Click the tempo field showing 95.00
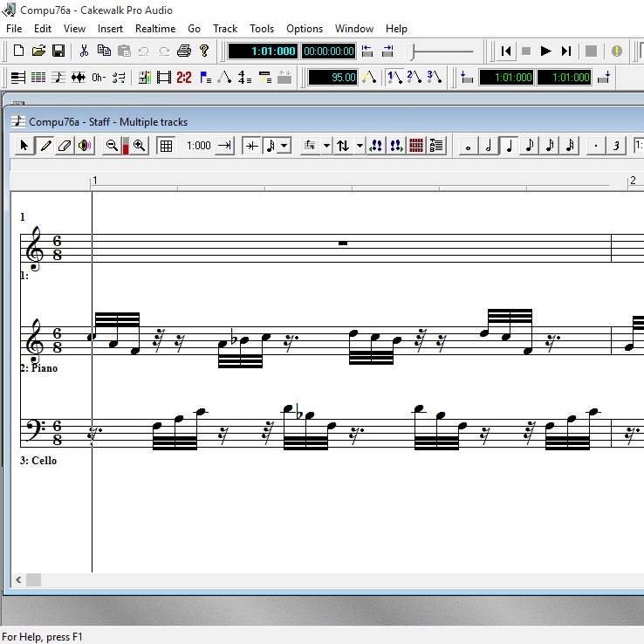Viewport: 644px width, 644px height. (x=333, y=78)
